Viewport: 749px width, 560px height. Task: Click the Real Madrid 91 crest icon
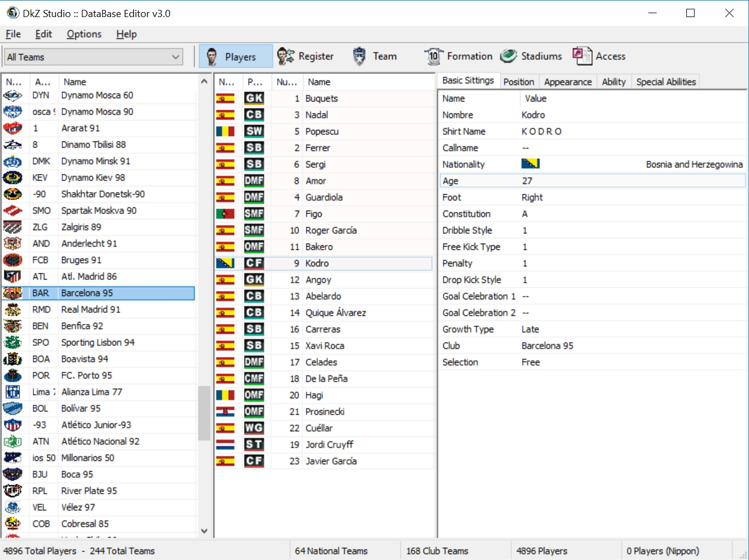(13, 309)
